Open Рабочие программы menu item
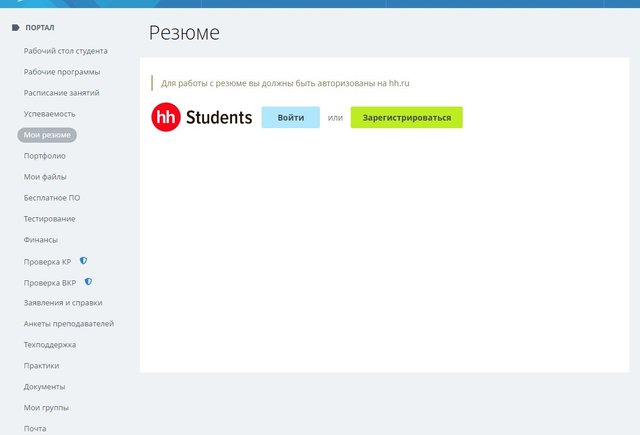The width and height of the screenshot is (640, 435). pyautogui.click(x=62, y=72)
